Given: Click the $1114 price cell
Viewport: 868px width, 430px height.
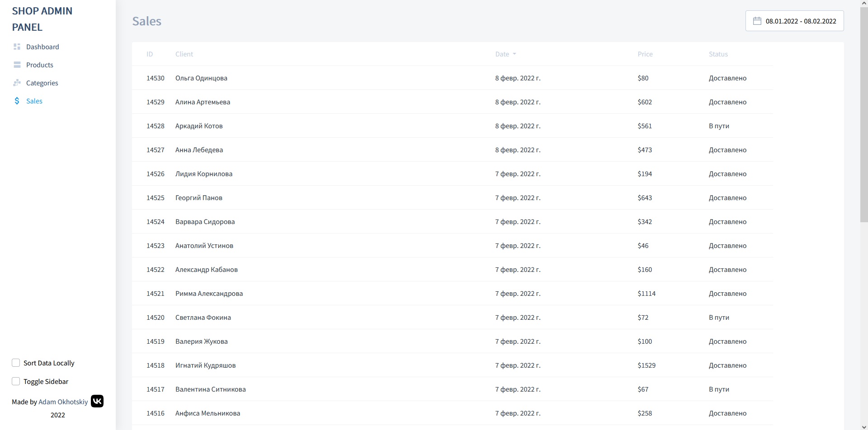Looking at the screenshot, I should pos(646,294).
